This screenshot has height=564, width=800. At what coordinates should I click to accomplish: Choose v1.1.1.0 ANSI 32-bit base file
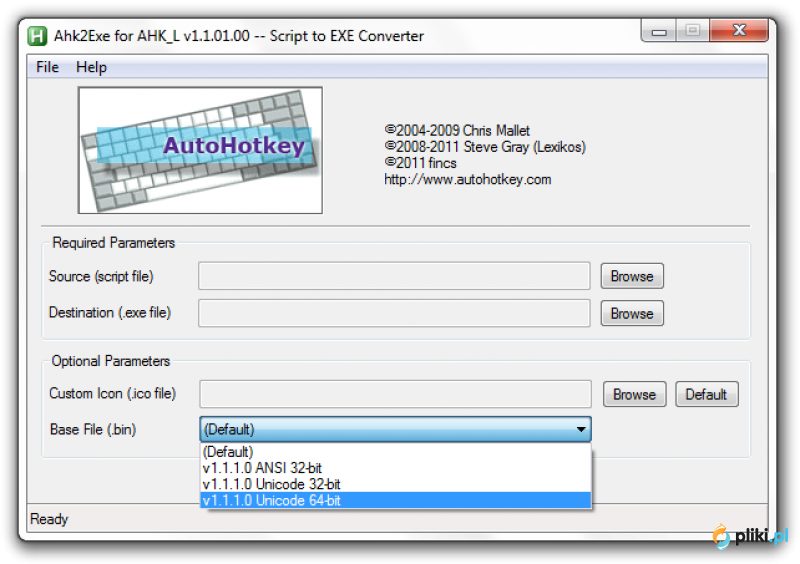[396, 468]
